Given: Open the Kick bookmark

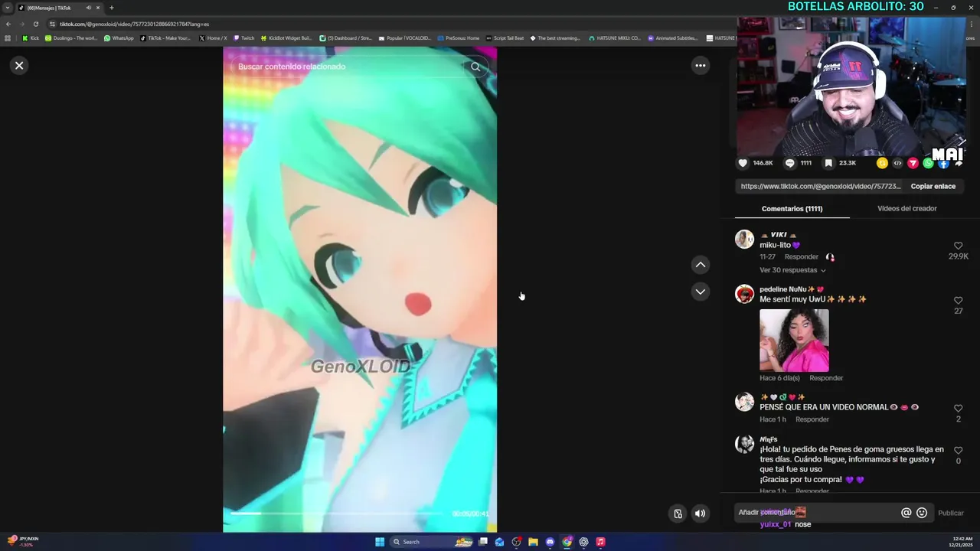Looking at the screenshot, I should coord(31,37).
